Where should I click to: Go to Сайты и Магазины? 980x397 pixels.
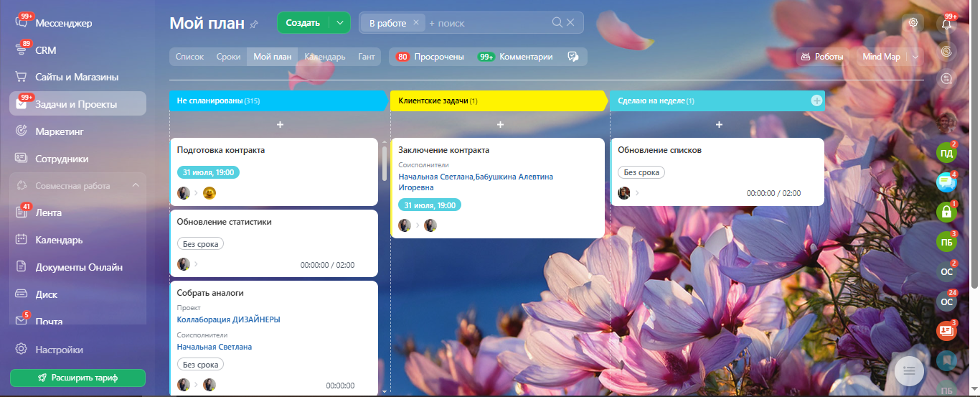click(x=77, y=77)
